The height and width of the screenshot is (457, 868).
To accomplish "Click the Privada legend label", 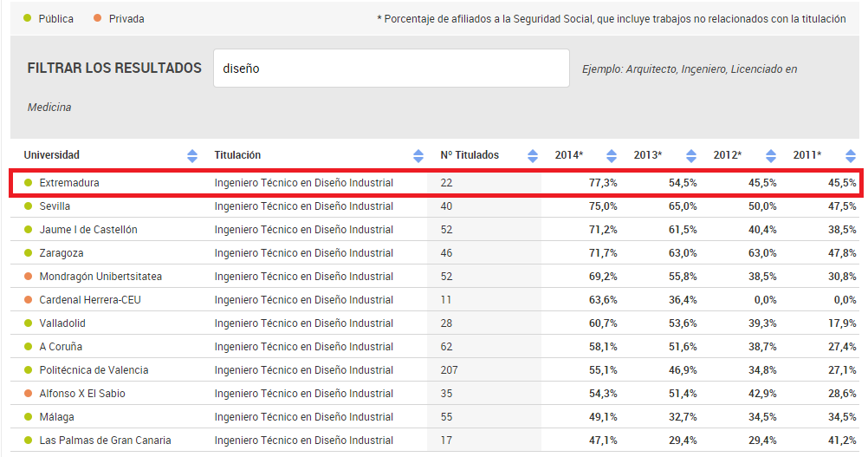I will pos(126,19).
